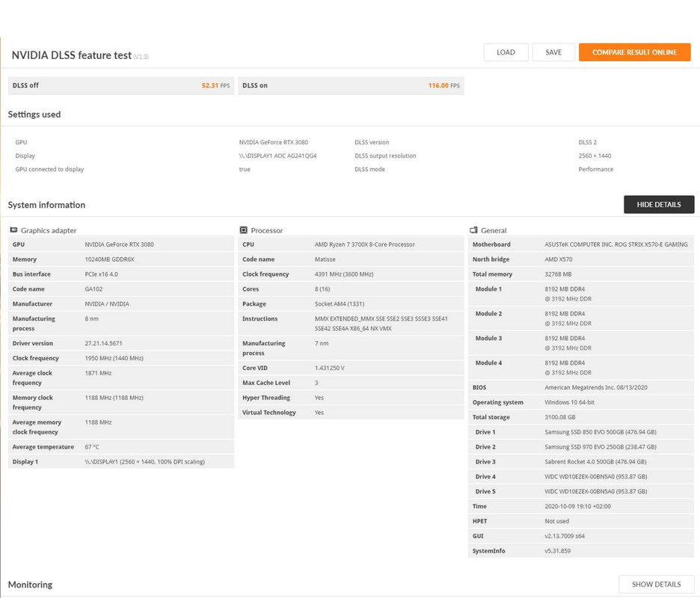The height and width of the screenshot is (598, 700).
Task: Click Core VID value 1.431250 V
Action: point(330,369)
